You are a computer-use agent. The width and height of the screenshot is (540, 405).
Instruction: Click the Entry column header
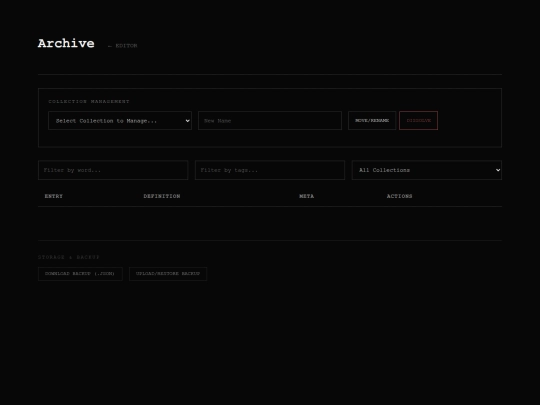(54, 196)
